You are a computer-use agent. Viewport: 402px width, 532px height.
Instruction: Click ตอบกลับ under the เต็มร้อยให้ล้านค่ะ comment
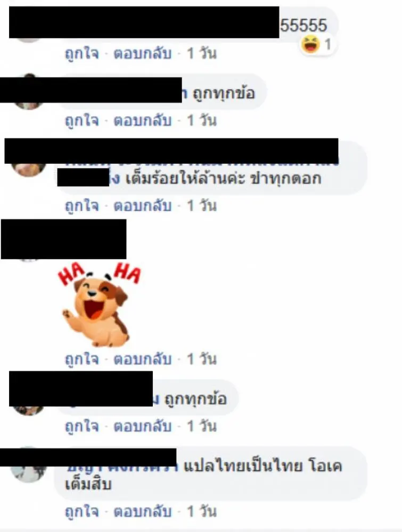coord(142,205)
